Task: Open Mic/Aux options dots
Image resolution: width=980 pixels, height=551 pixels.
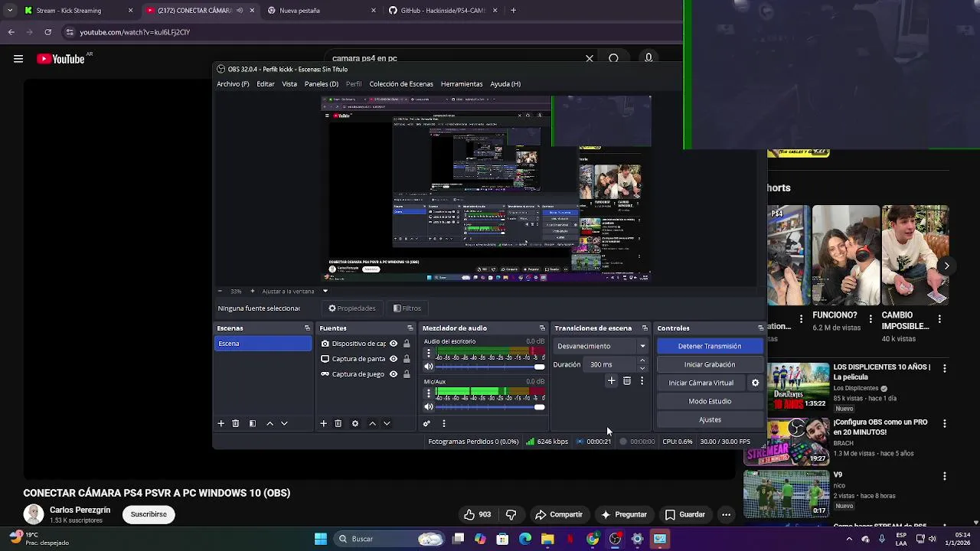Action: click(429, 393)
